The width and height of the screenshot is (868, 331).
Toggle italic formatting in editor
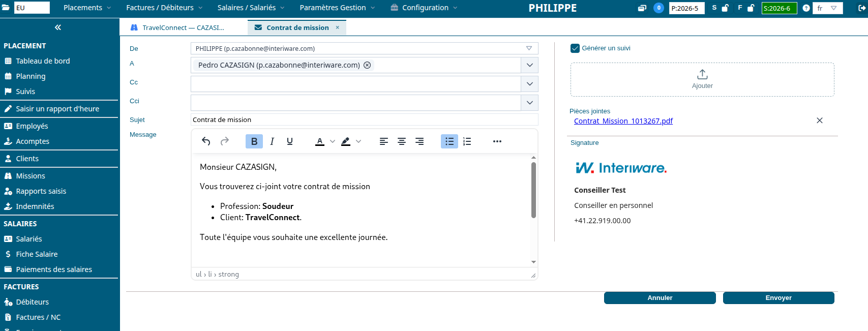pyautogui.click(x=272, y=141)
